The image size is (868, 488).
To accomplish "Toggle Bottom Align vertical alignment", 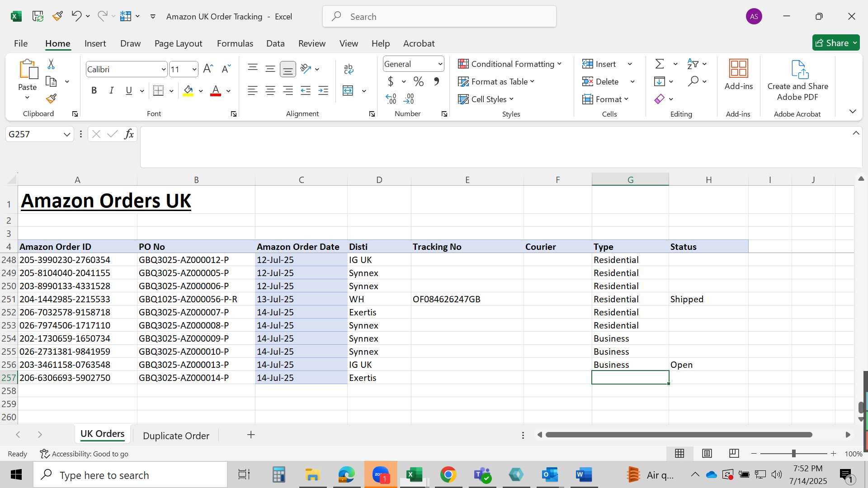I will pos(288,69).
